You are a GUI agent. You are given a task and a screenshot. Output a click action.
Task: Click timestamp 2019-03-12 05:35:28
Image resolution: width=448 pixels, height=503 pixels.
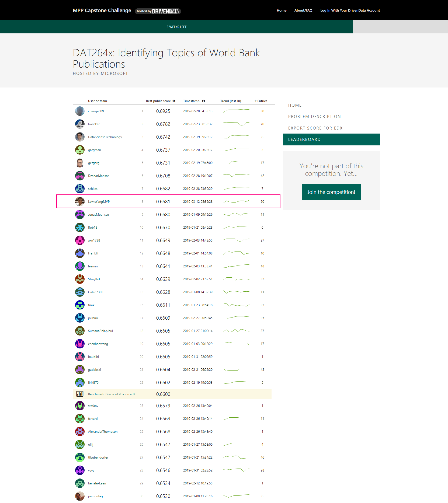[198, 202]
